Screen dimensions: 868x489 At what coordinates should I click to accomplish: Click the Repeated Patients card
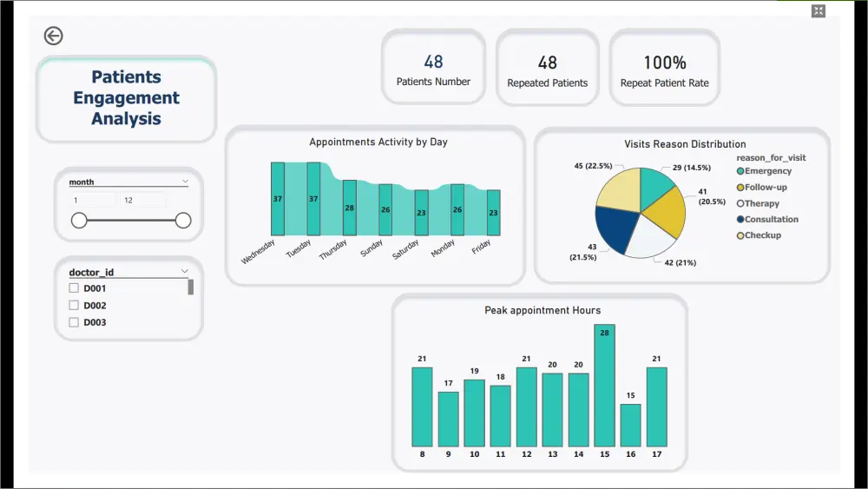[548, 68]
